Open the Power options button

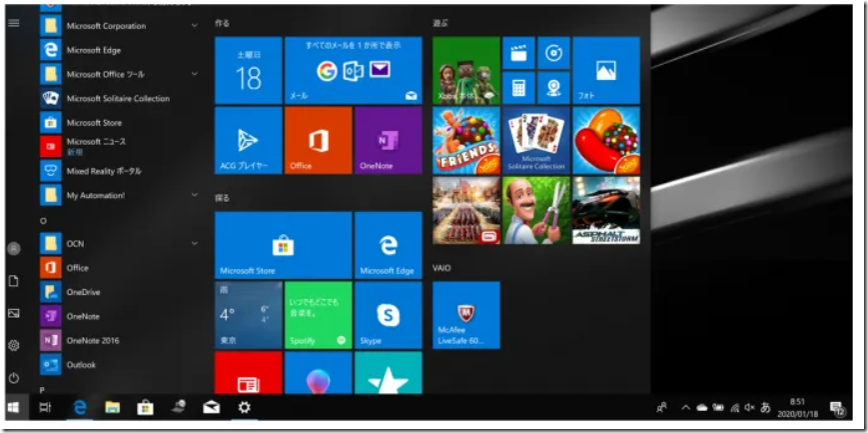[14, 378]
